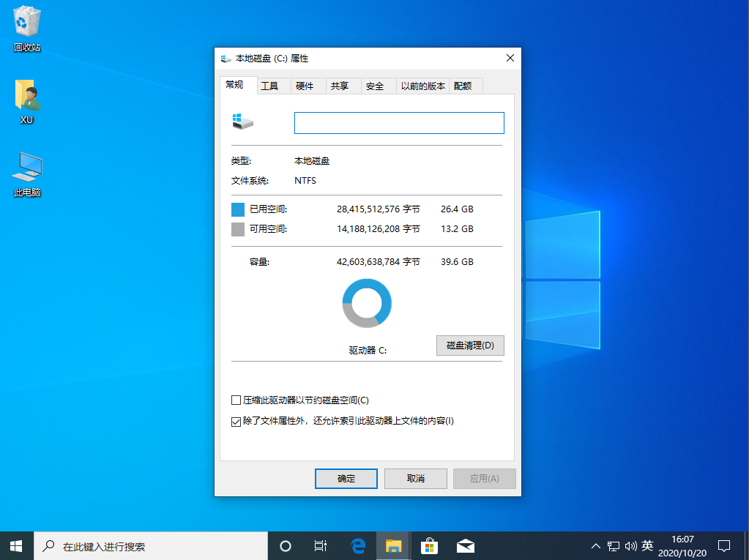
Task: Click the drive label input field
Action: pos(399,123)
